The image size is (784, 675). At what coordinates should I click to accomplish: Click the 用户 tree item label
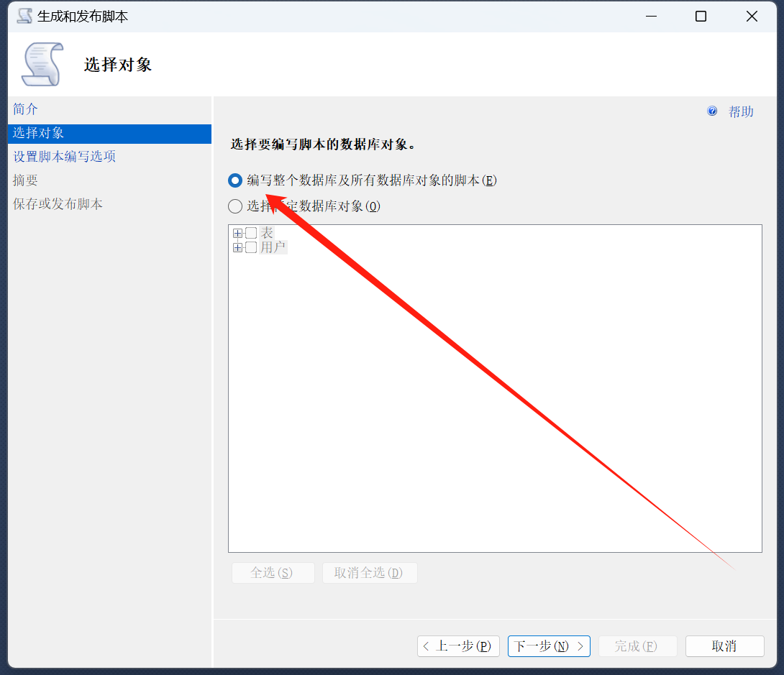tap(273, 247)
